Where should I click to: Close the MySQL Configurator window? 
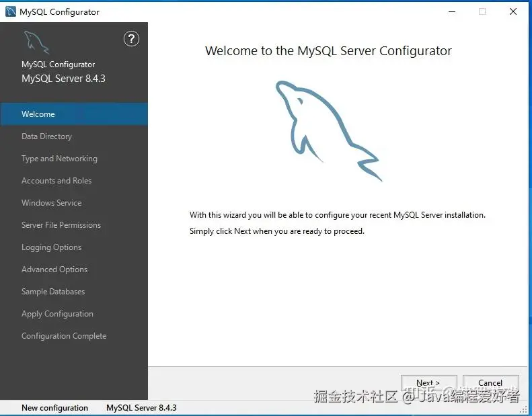pos(513,11)
